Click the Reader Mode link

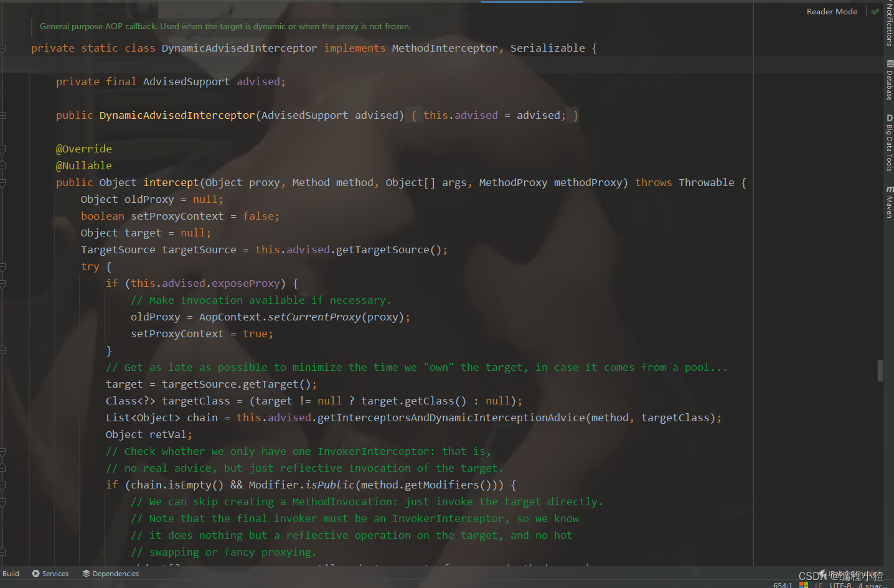click(x=832, y=11)
